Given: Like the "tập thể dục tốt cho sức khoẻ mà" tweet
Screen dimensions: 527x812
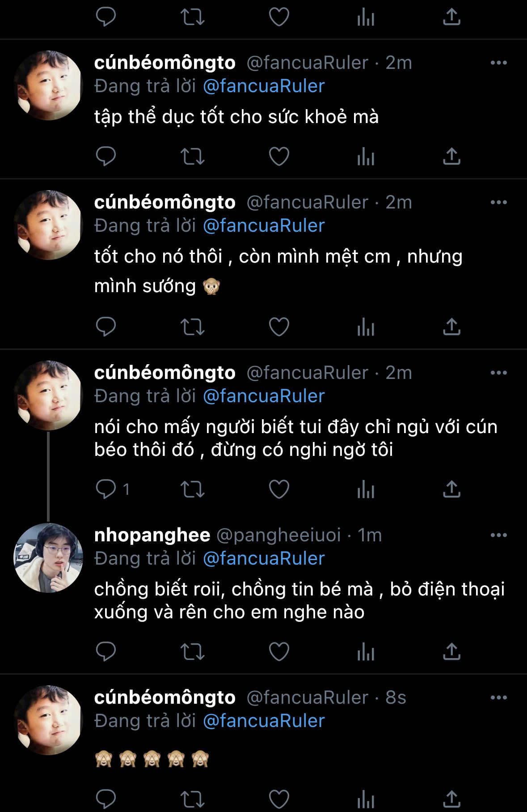Looking at the screenshot, I should [x=279, y=156].
